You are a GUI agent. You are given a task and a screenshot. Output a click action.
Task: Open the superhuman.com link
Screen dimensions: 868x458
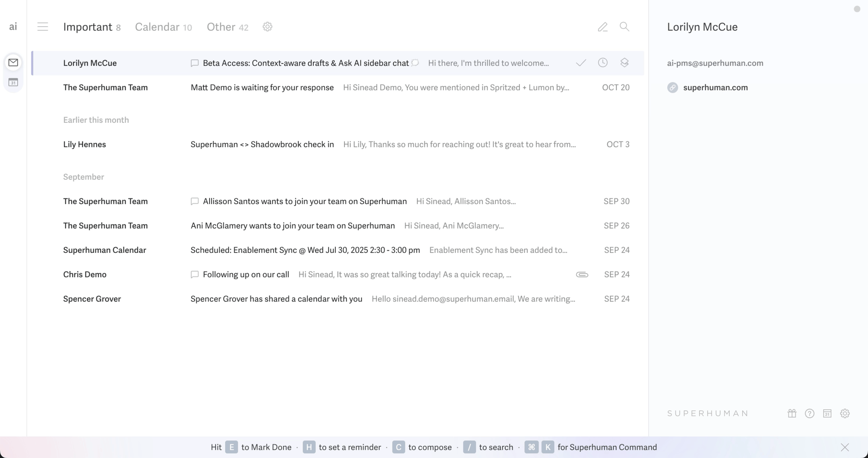(715, 88)
